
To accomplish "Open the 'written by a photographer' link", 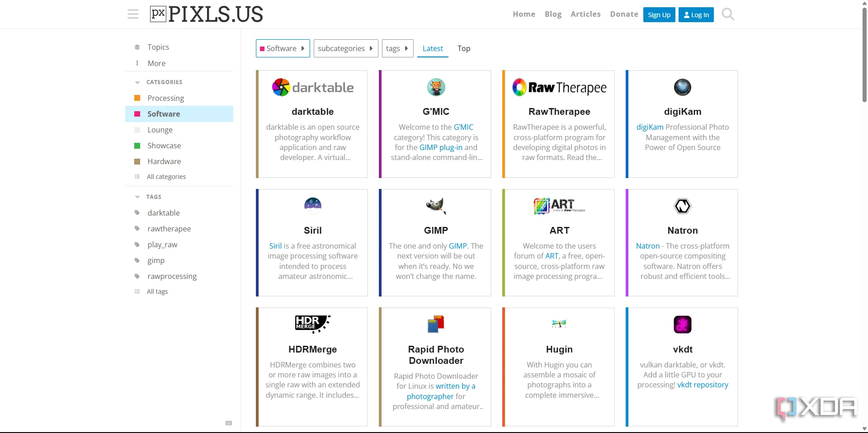I will (441, 391).
